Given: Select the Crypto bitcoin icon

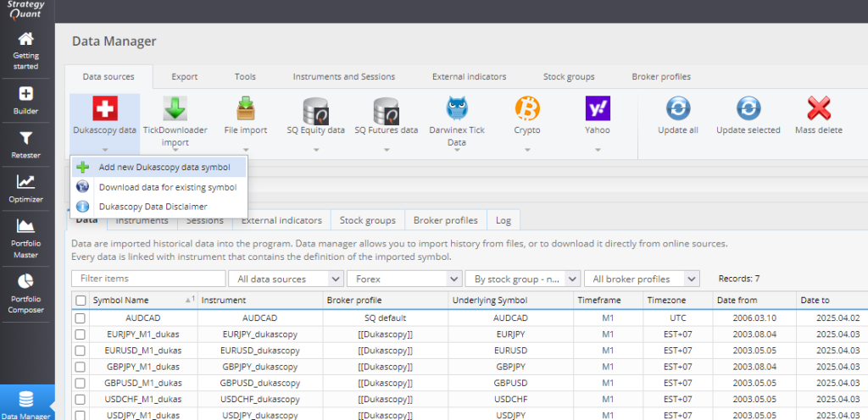Looking at the screenshot, I should [526, 109].
